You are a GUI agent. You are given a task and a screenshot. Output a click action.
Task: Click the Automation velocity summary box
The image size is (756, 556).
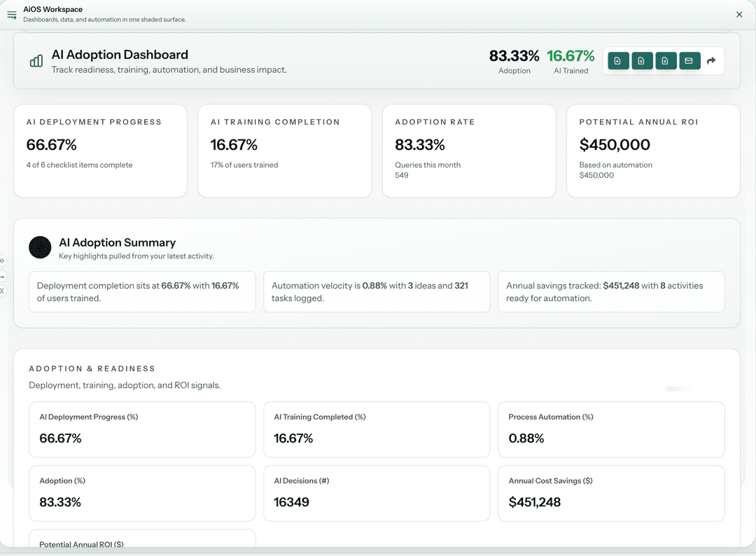point(377,292)
